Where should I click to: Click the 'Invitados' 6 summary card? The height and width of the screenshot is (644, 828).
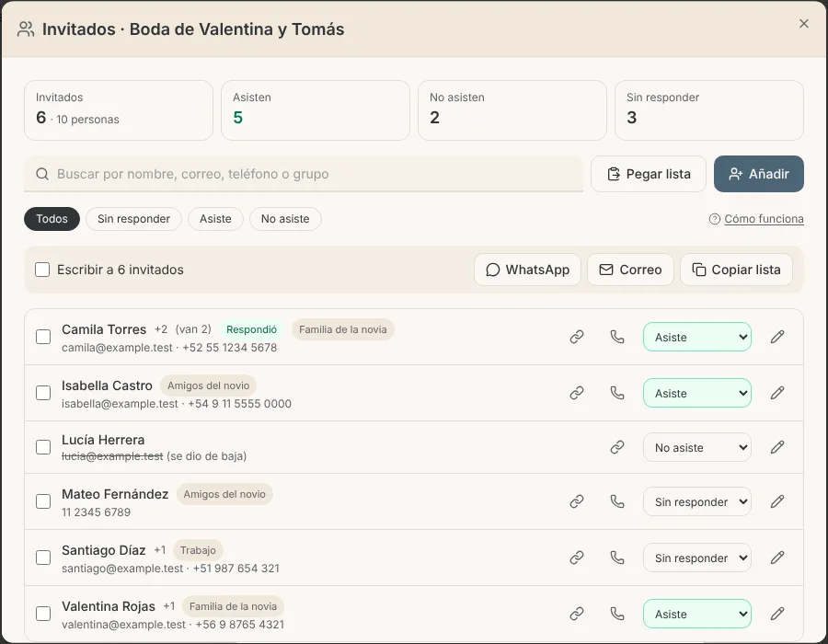(119, 110)
